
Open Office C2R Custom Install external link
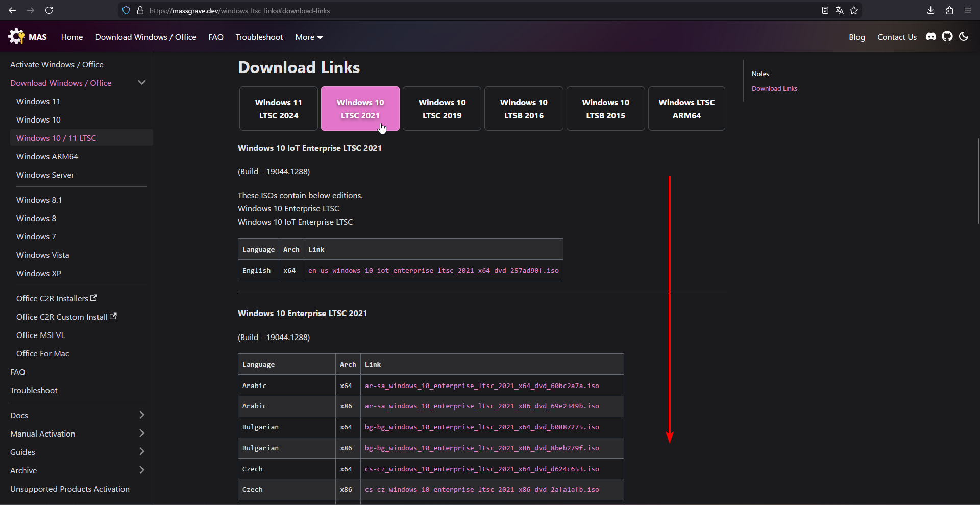[x=66, y=317]
